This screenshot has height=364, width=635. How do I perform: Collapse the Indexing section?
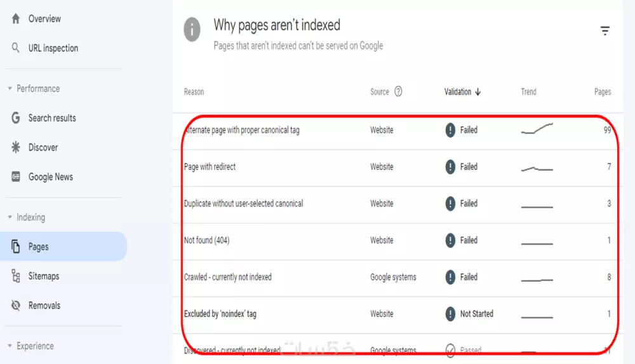10,218
